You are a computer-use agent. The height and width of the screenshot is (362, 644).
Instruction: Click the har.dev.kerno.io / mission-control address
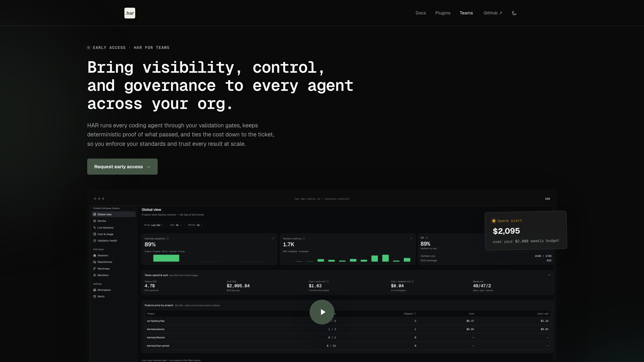pos(322,199)
